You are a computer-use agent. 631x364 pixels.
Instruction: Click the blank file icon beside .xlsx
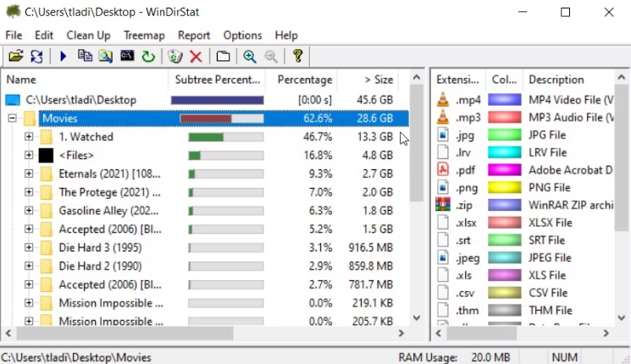(x=443, y=223)
